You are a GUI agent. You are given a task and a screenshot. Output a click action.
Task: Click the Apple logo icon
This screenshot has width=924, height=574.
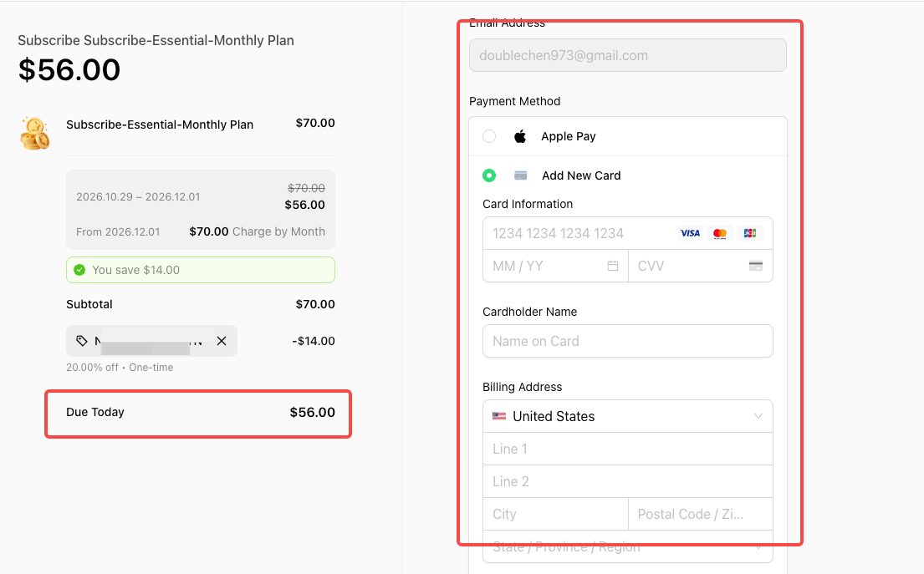coord(520,136)
